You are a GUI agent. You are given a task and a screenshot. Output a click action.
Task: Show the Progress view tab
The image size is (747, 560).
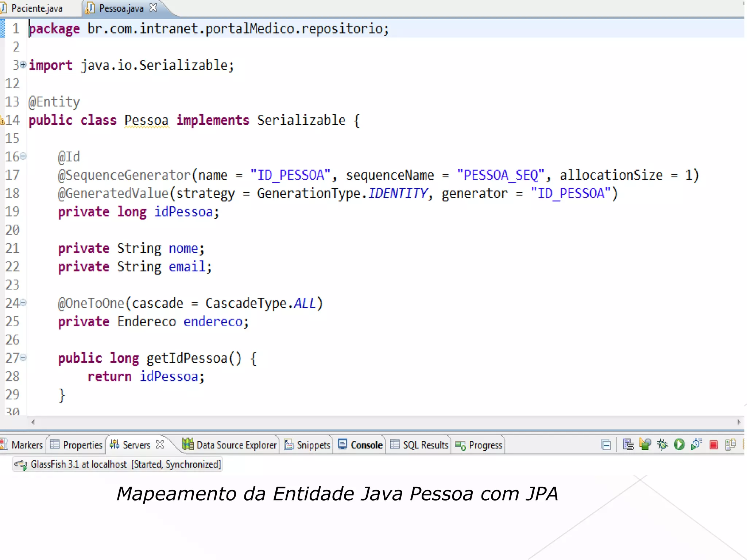pyautogui.click(x=479, y=445)
